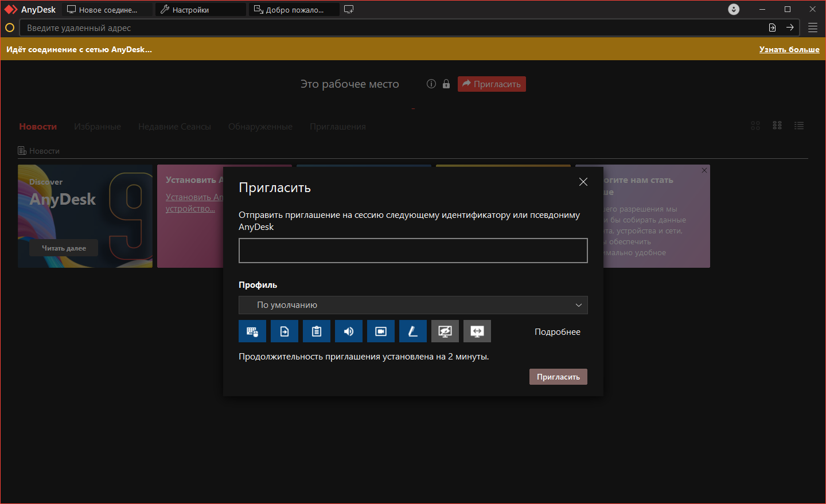Switch to small tiles view icon
This screenshot has height=504, width=826.
click(x=777, y=126)
